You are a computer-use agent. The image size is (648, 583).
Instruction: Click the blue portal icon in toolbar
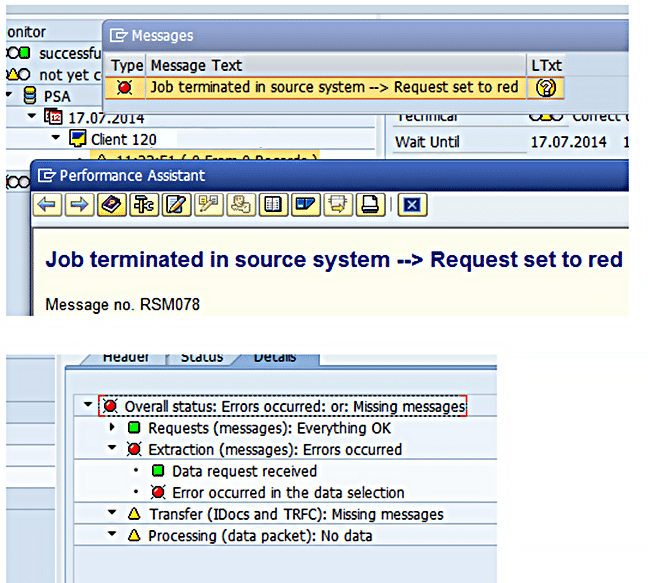tap(305, 205)
